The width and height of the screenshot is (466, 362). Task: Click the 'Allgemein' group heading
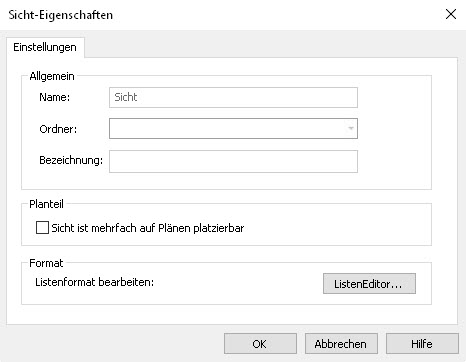click(x=52, y=76)
